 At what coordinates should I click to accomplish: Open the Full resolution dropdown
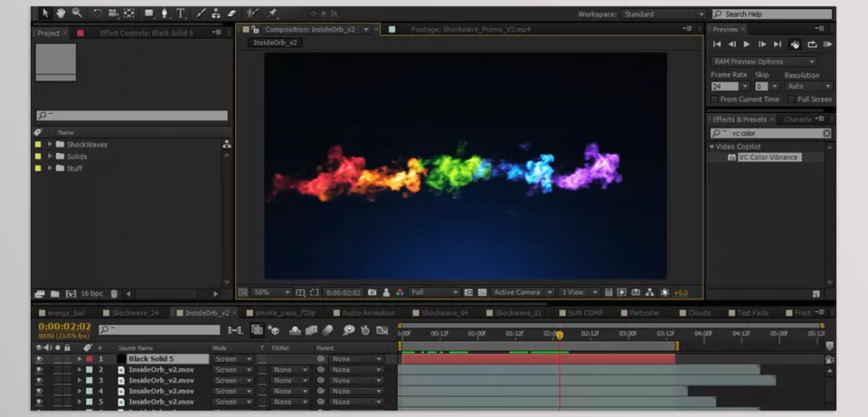click(435, 292)
